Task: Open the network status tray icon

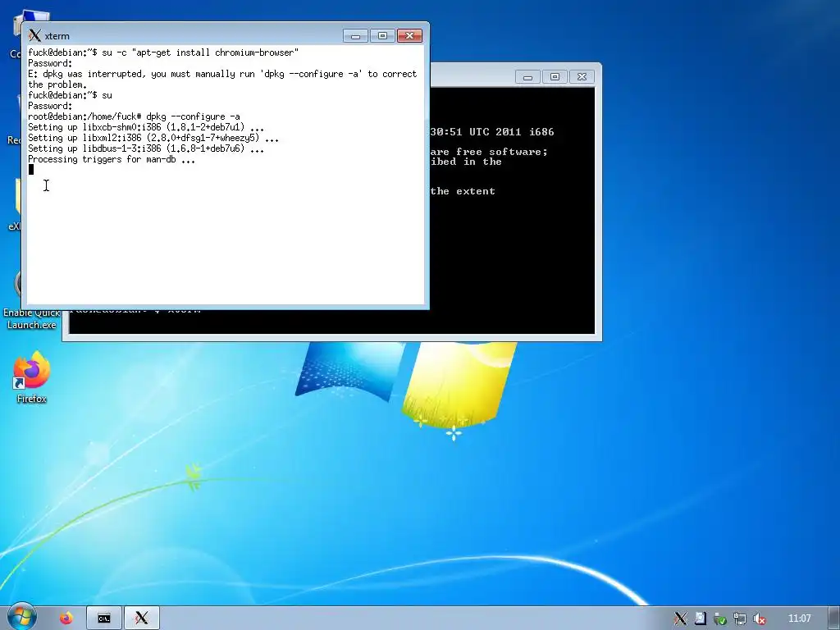Action: coord(740,619)
